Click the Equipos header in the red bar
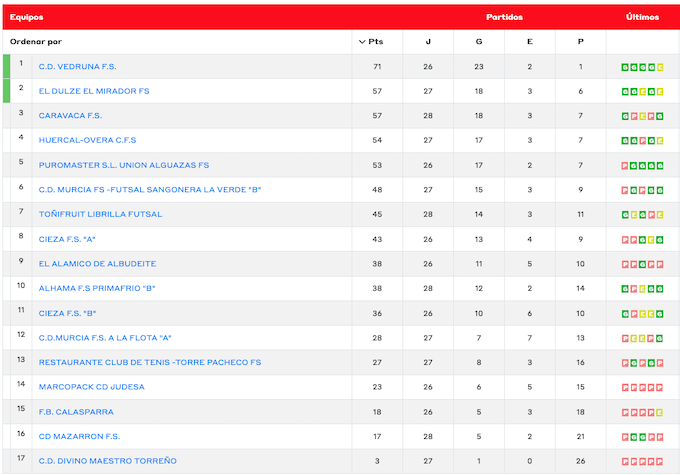The height and width of the screenshot is (475, 680). [26, 17]
